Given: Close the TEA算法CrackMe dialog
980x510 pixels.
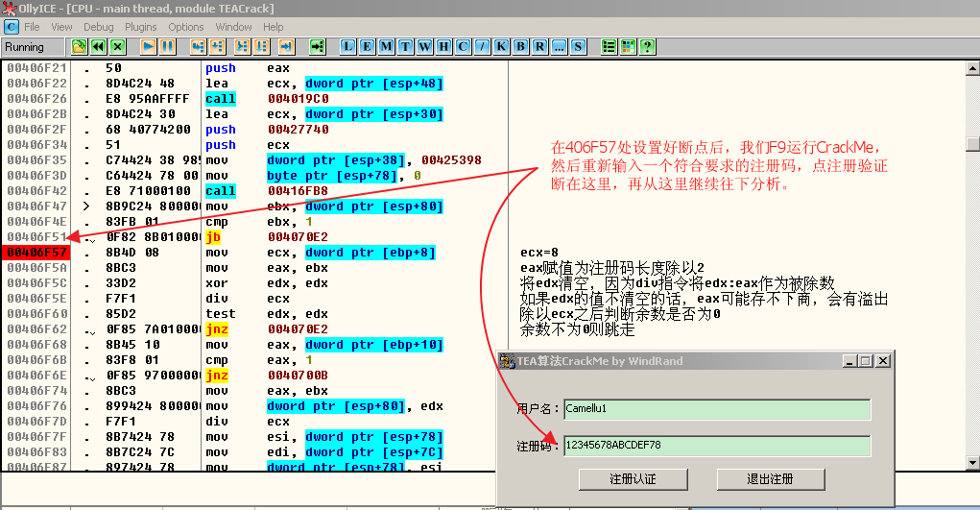Looking at the screenshot, I should (x=882, y=361).
